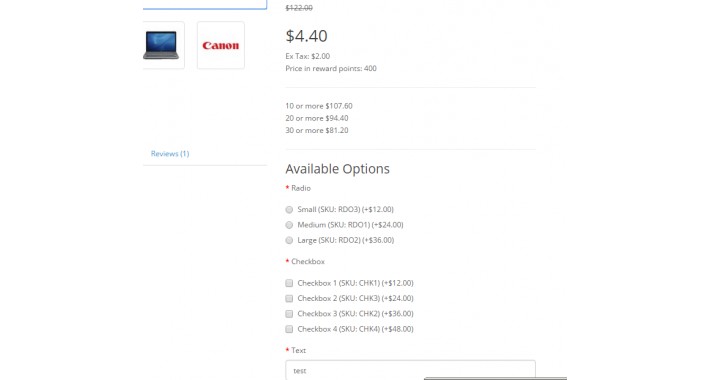
Task: Check Checkbox 4 (SKU: CHK4)
Action: coord(289,329)
